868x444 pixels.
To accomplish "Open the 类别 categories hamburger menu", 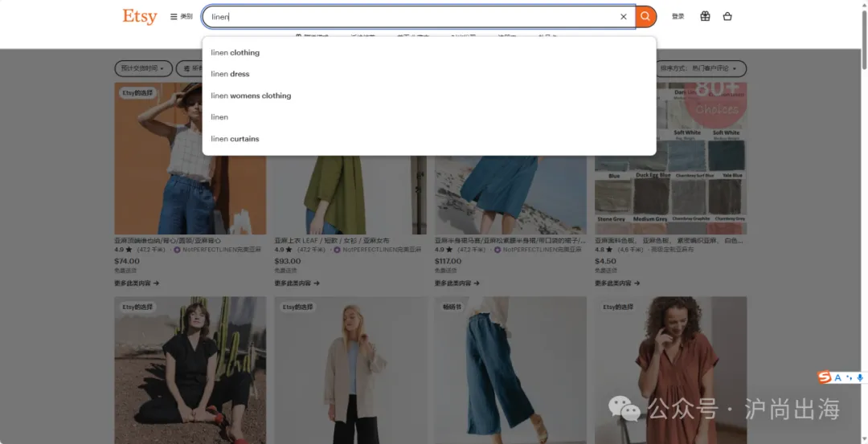I will pos(181,17).
